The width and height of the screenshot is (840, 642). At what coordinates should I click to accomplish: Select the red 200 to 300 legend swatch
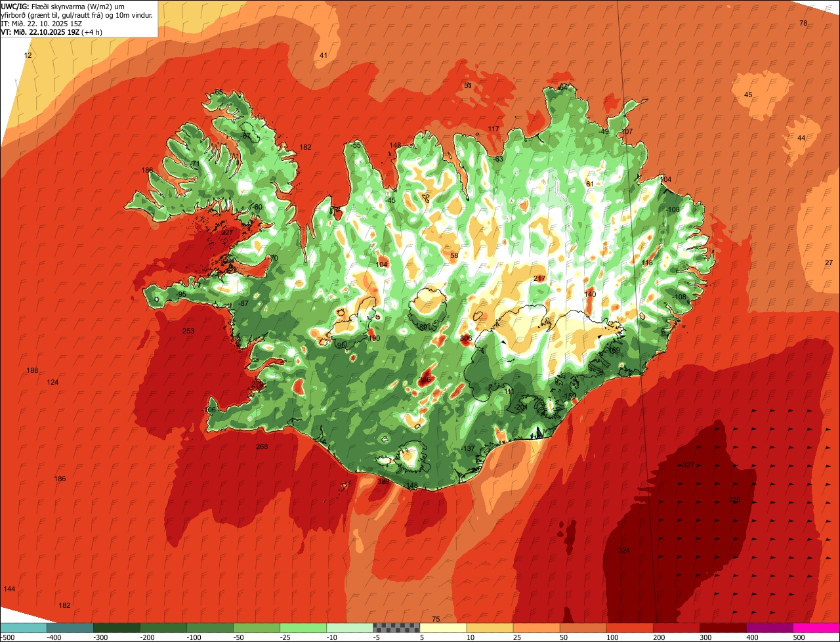[676, 628]
